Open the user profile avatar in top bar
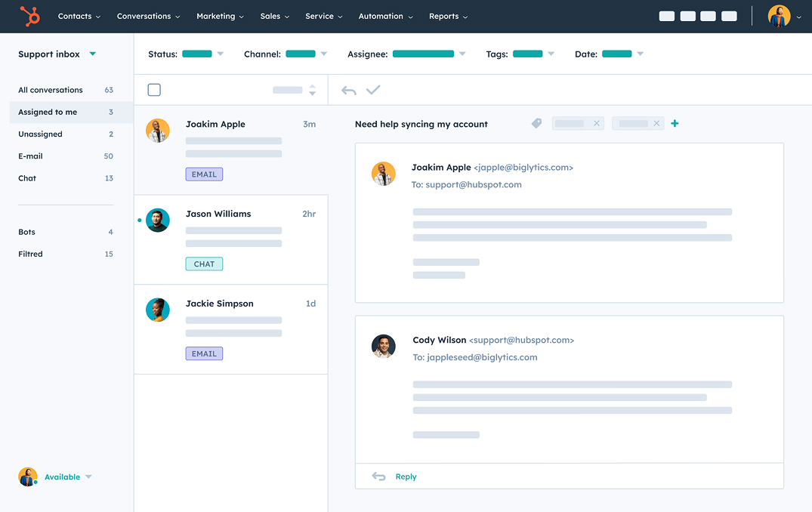 click(779, 16)
